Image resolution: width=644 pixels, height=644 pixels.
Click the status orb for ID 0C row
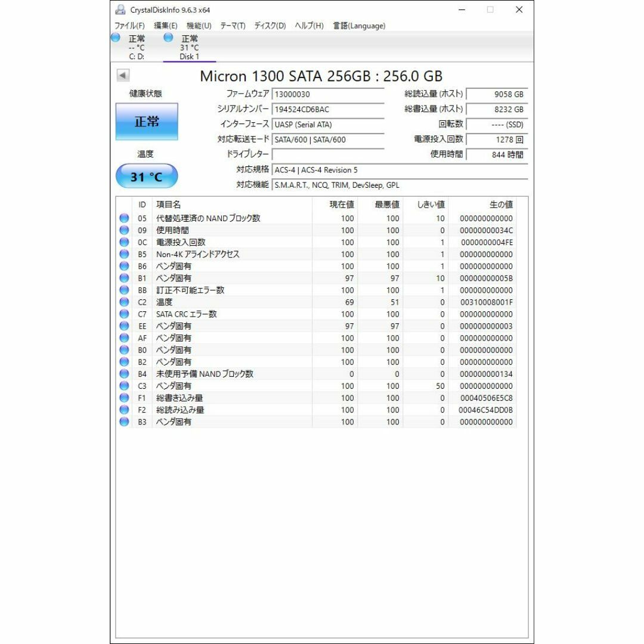(x=124, y=242)
